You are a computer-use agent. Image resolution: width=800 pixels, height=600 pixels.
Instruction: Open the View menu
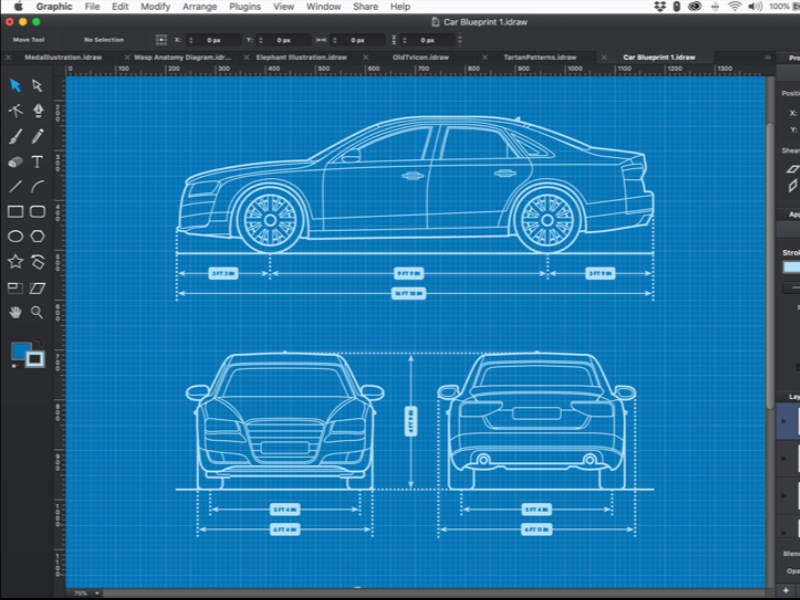[x=284, y=7]
